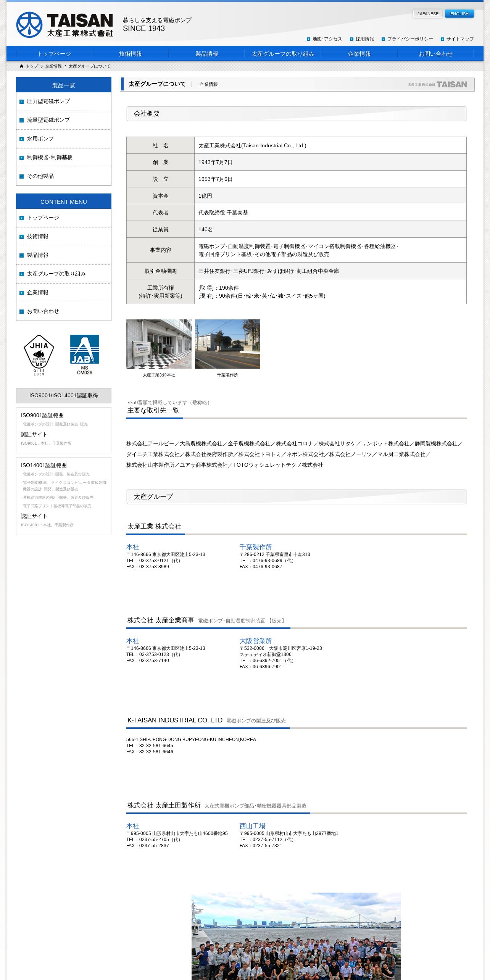
Task: Click the JHIA ISO certification badge
Action: coord(39,355)
